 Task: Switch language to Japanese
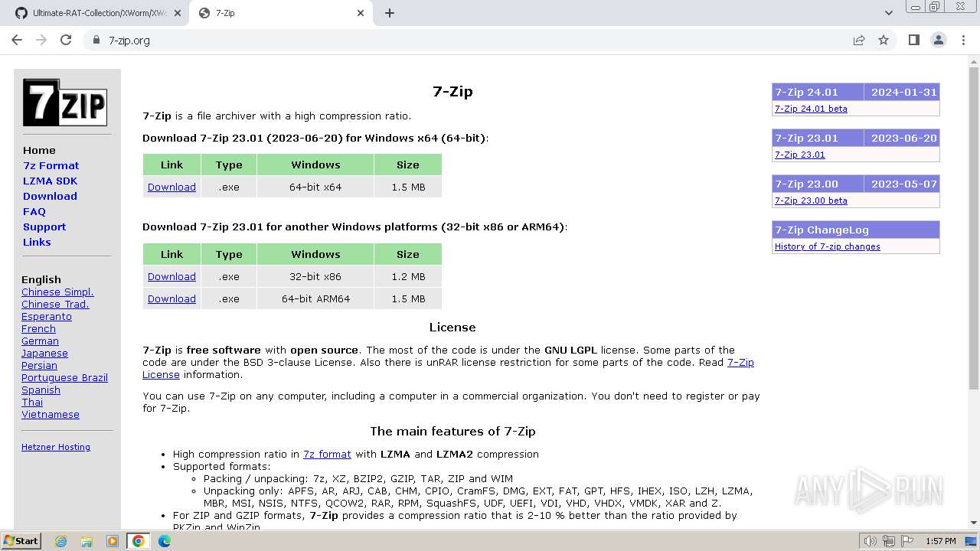[x=44, y=353]
